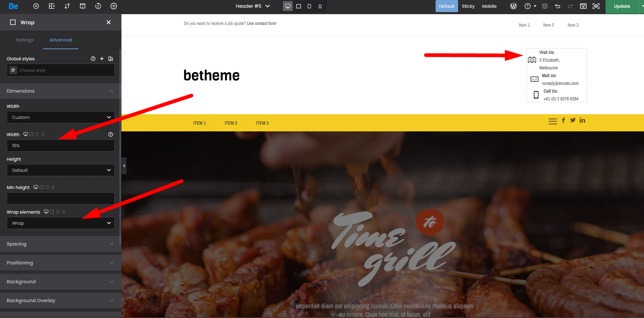The width and height of the screenshot is (644, 318).
Task: Click the WordPress dashboard icon
Action: click(513, 6)
